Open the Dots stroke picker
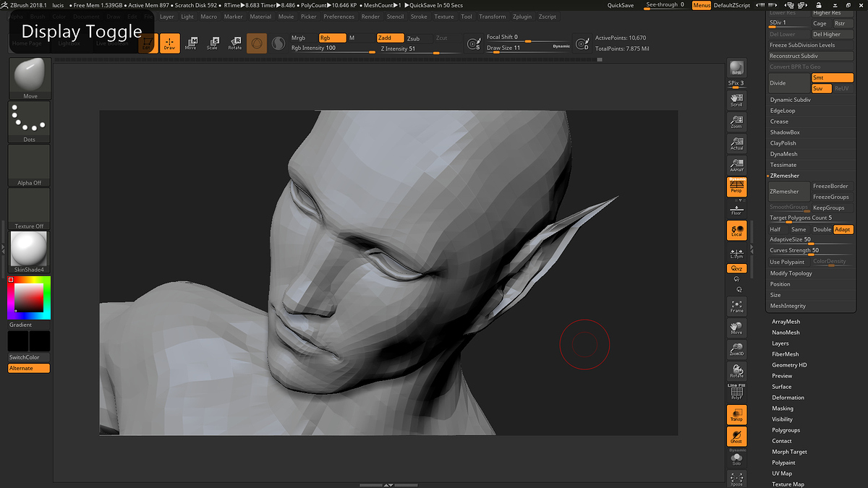The image size is (868, 488). (x=30, y=122)
